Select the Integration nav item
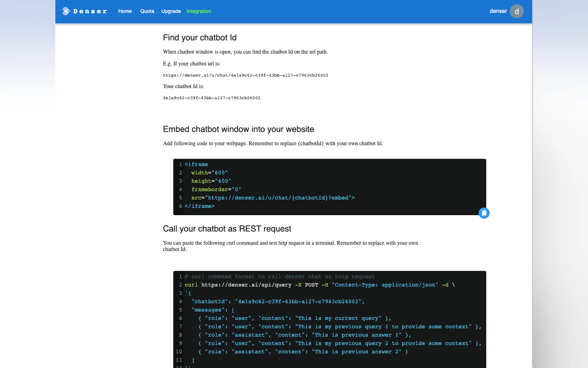588x368 pixels. point(199,11)
